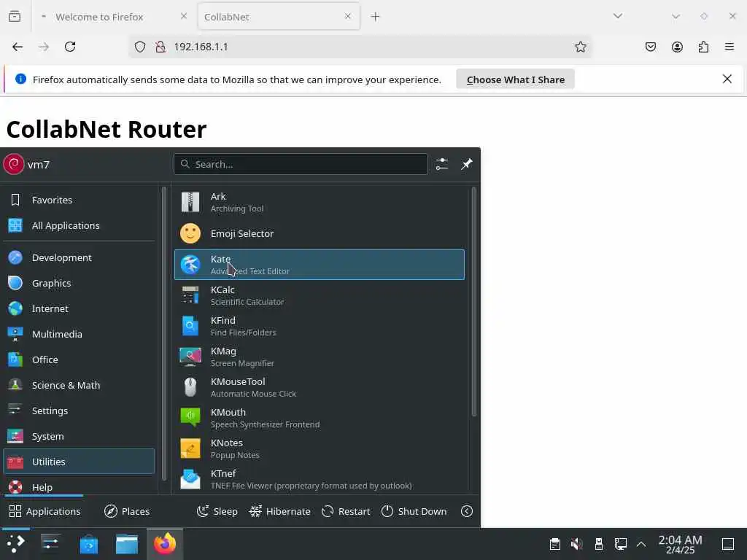This screenshot has height=560, width=747.
Task: Open Ark archiving tool
Action: [320, 203]
